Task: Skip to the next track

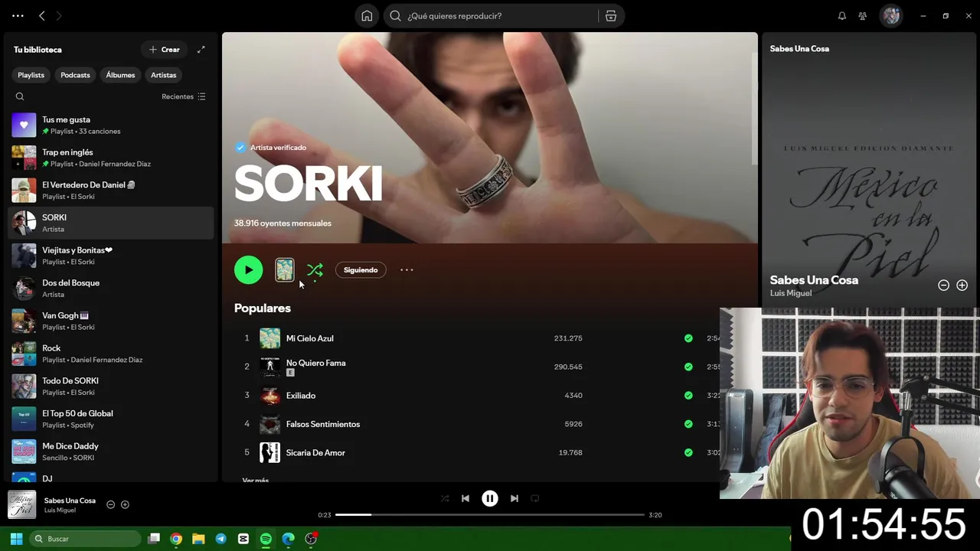Action: pos(514,498)
